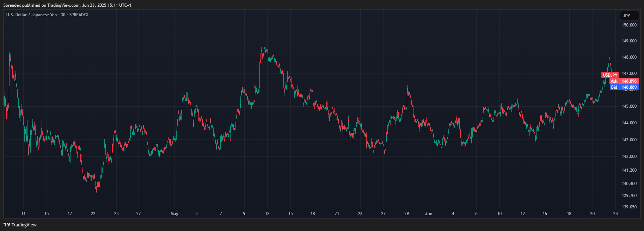
Task: Click the 139.050 price axis label
Action: (629, 207)
